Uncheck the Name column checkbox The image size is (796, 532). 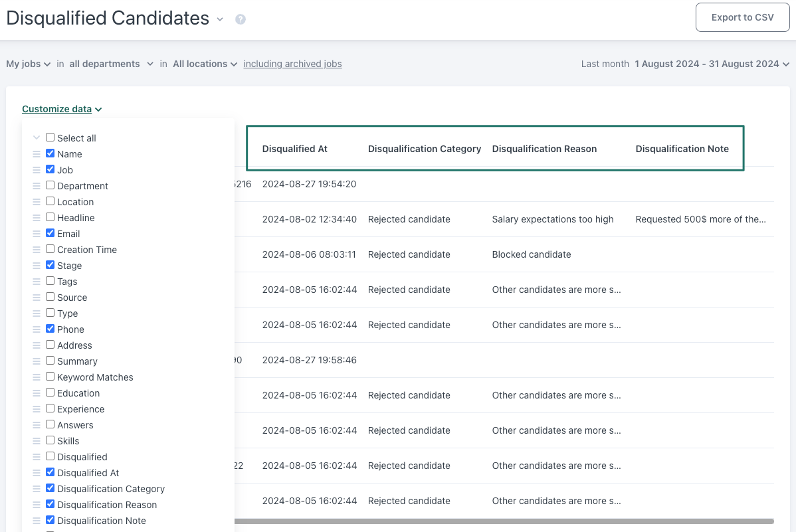click(x=50, y=153)
